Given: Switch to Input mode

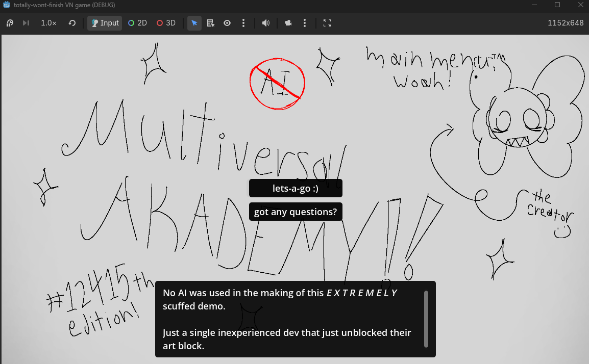Looking at the screenshot, I should 105,23.
